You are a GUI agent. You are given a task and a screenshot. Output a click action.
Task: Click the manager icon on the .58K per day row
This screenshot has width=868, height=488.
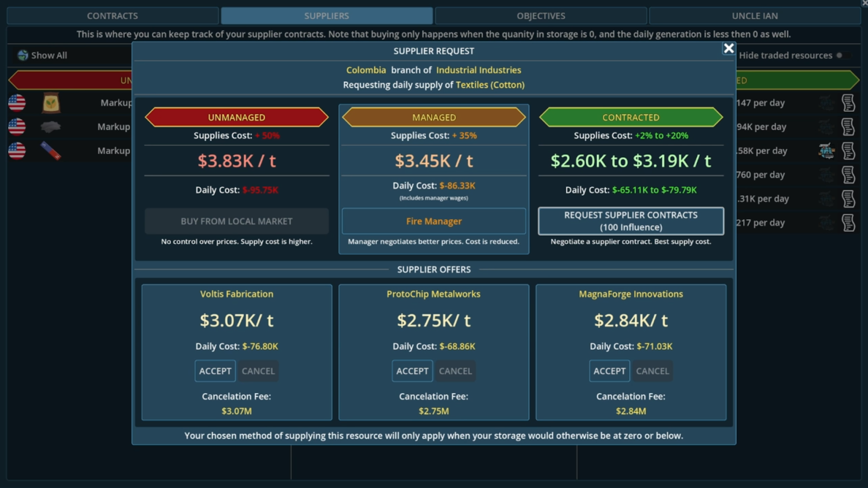tap(826, 151)
